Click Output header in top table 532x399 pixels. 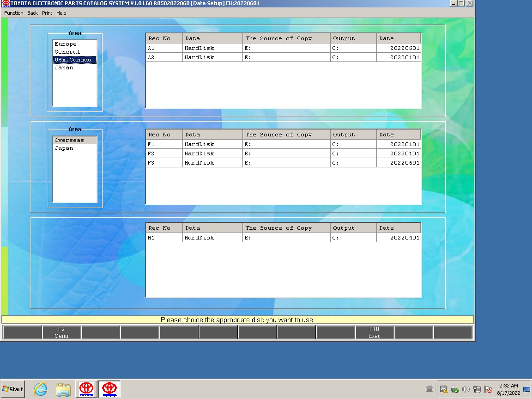tap(353, 38)
